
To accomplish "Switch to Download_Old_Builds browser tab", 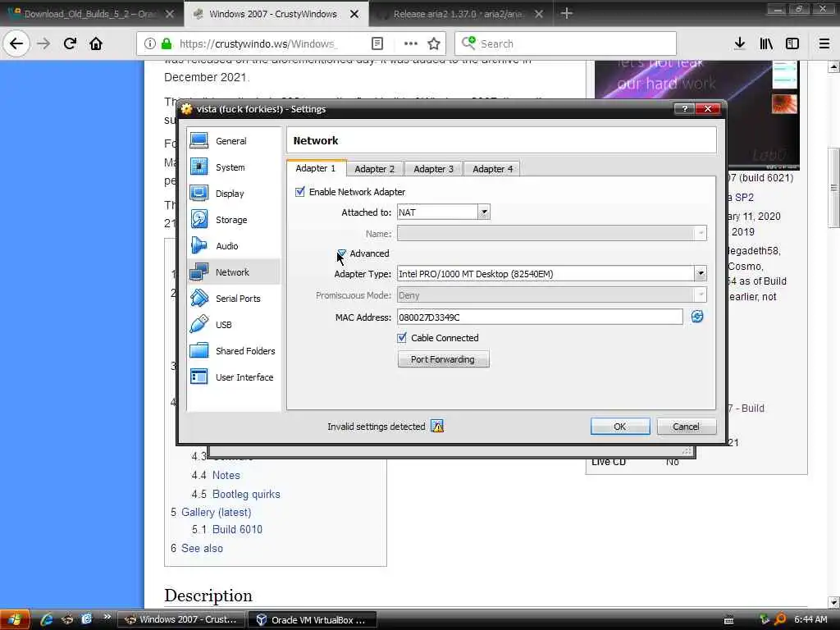I will coord(91,14).
